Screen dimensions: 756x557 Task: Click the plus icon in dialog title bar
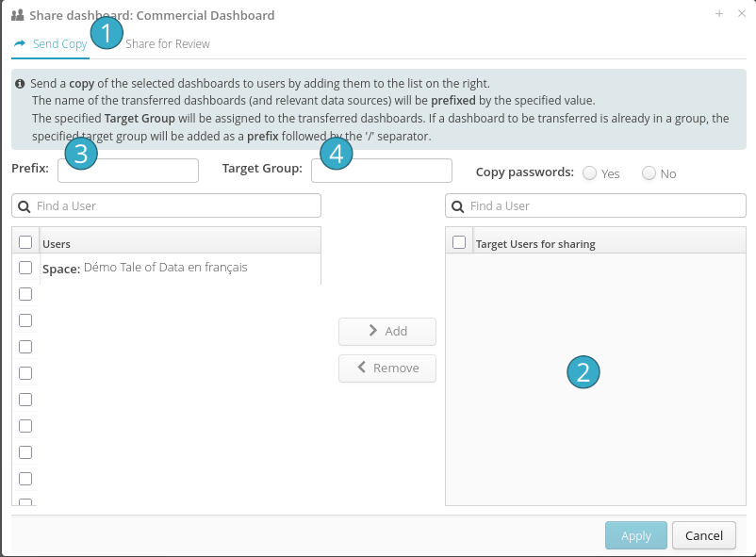pos(719,14)
